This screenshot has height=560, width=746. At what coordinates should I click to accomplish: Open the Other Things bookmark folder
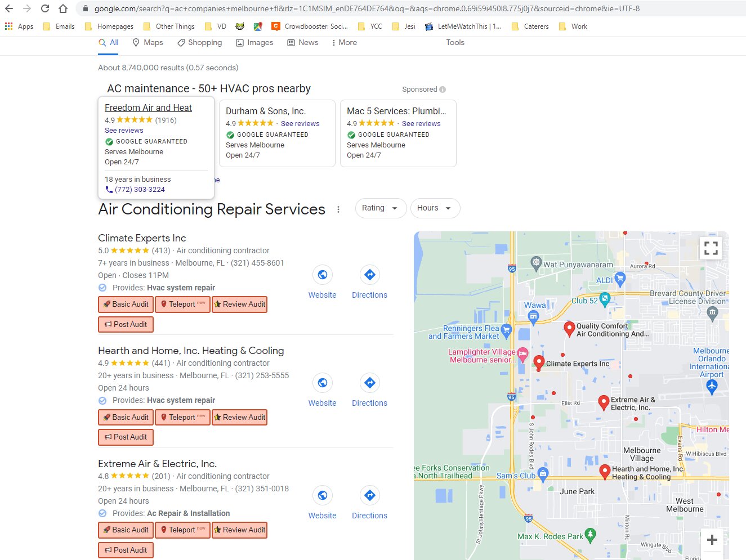pyautogui.click(x=169, y=26)
